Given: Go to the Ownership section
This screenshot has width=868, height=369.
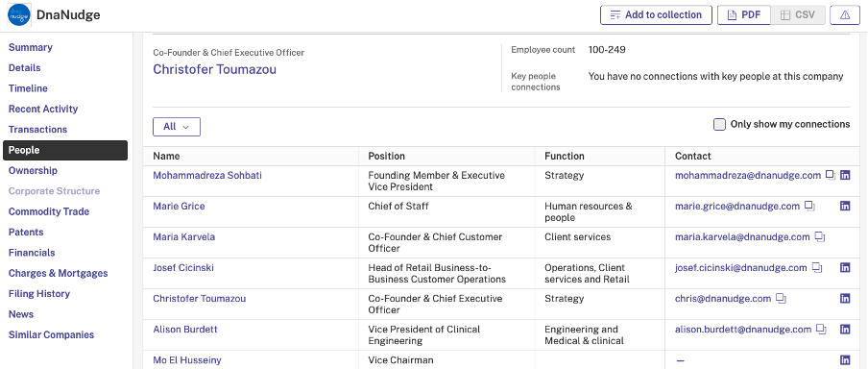Looking at the screenshot, I should (33, 171).
